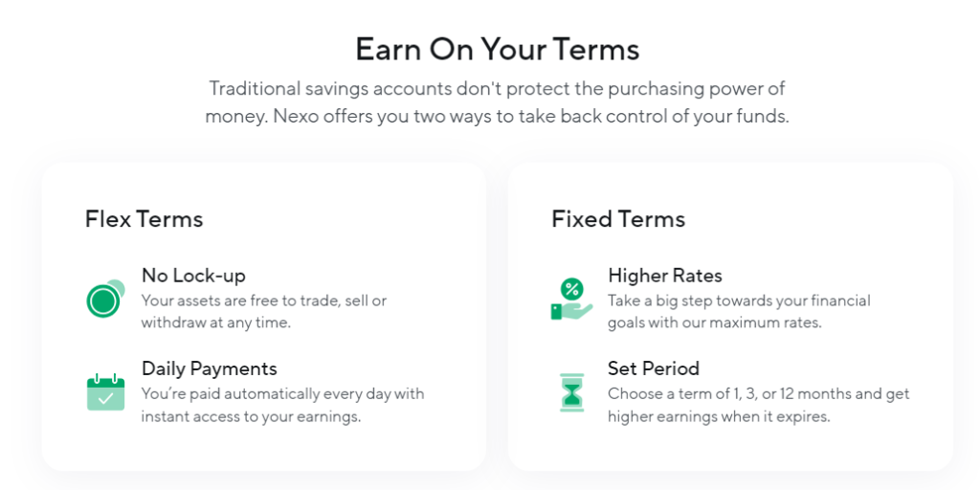Click the "Set Period" feature title

(x=653, y=368)
